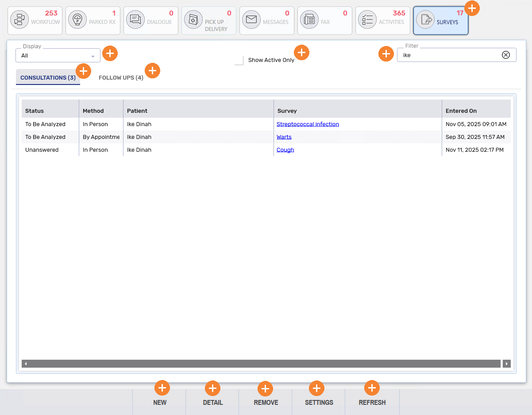Open the Parked RX icon
This screenshot has width=532, height=415.
point(77,20)
